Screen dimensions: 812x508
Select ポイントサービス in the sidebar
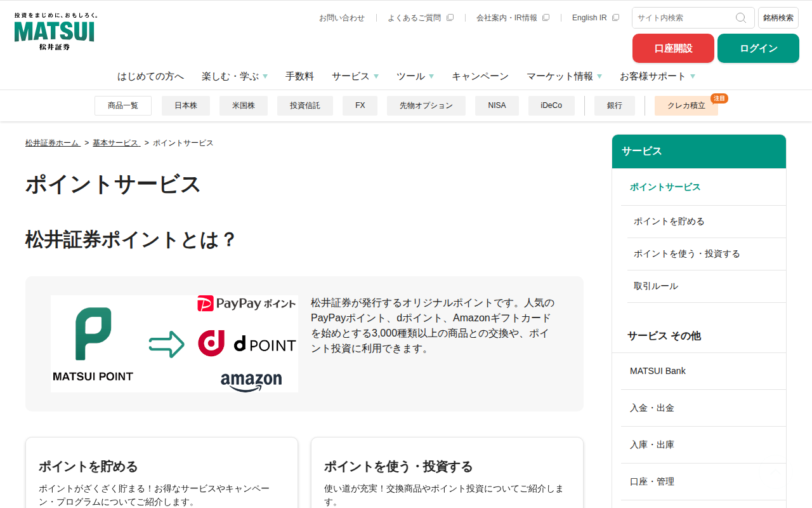point(704,187)
